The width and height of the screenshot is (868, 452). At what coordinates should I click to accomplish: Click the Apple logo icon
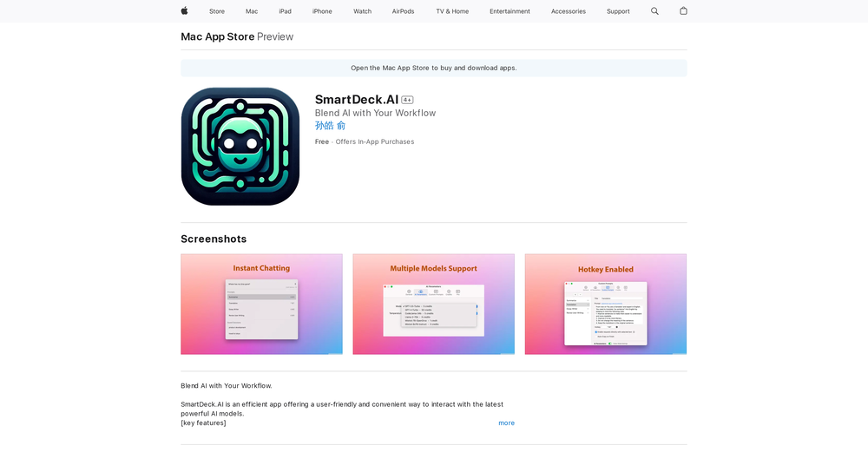(x=184, y=11)
